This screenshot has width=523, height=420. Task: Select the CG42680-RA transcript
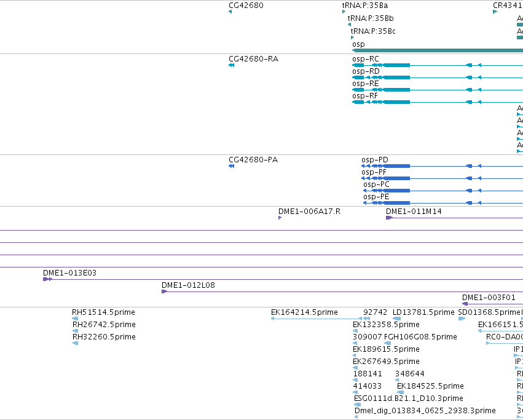click(231, 65)
